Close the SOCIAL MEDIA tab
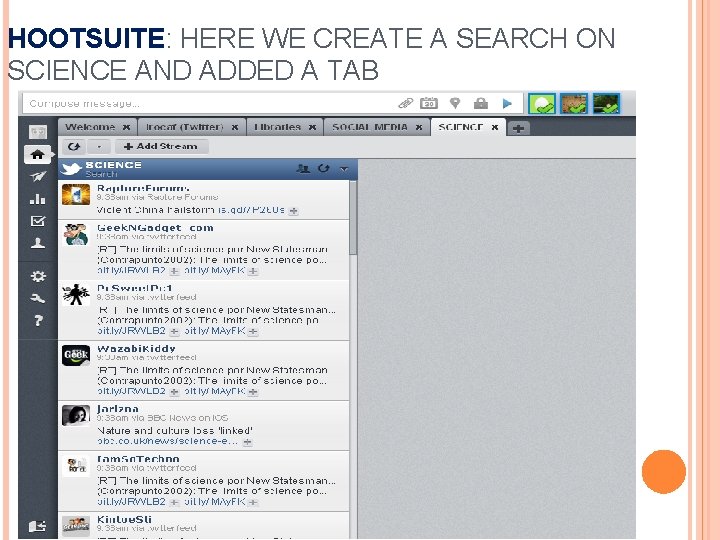 tap(419, 128)
